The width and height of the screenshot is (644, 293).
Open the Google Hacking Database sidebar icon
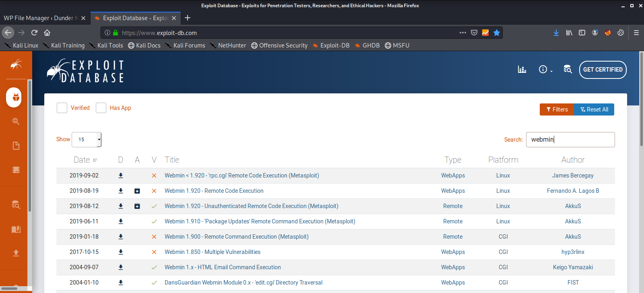(x=16, y=121)
